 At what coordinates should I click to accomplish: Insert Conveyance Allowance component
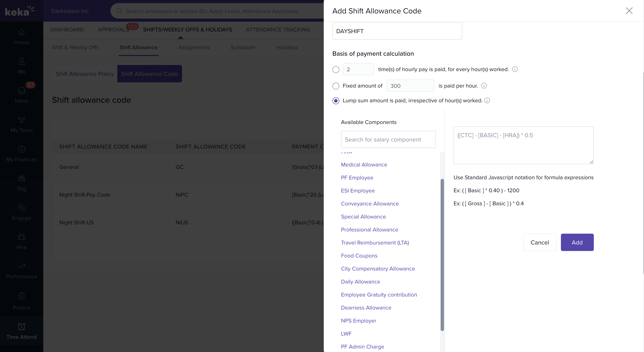pos(370,204)
